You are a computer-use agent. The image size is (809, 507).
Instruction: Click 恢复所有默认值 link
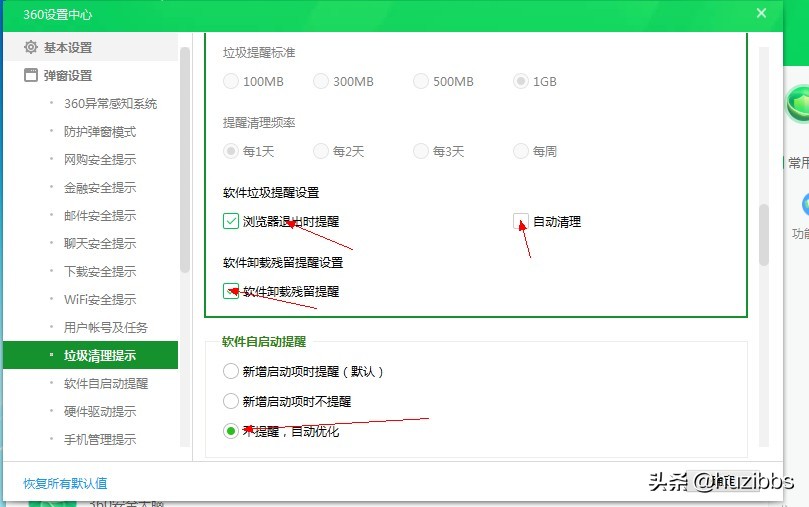(x=65, y=483)
